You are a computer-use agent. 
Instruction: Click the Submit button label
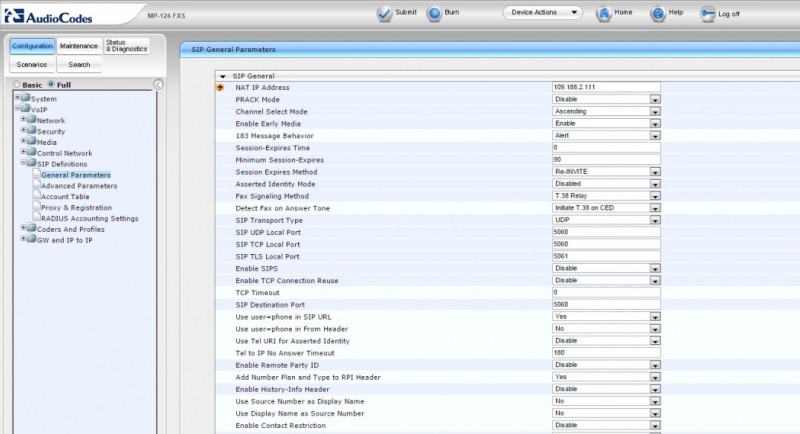pyautogui.click(x=406, y=12)
